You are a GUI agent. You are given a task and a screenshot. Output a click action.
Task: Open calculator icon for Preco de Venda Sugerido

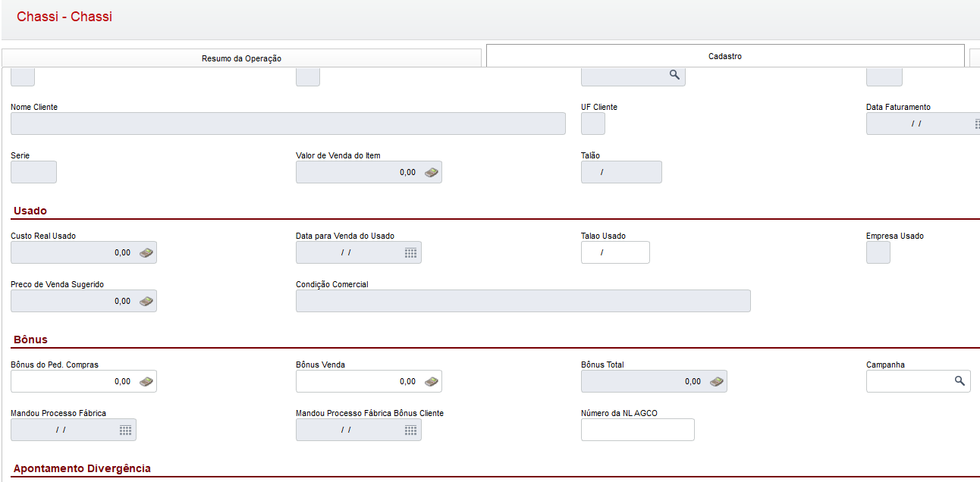click(146, 301)
